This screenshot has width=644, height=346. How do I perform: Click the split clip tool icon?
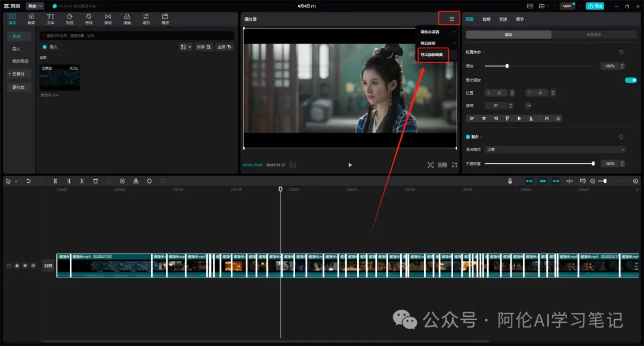coord(55,181)
